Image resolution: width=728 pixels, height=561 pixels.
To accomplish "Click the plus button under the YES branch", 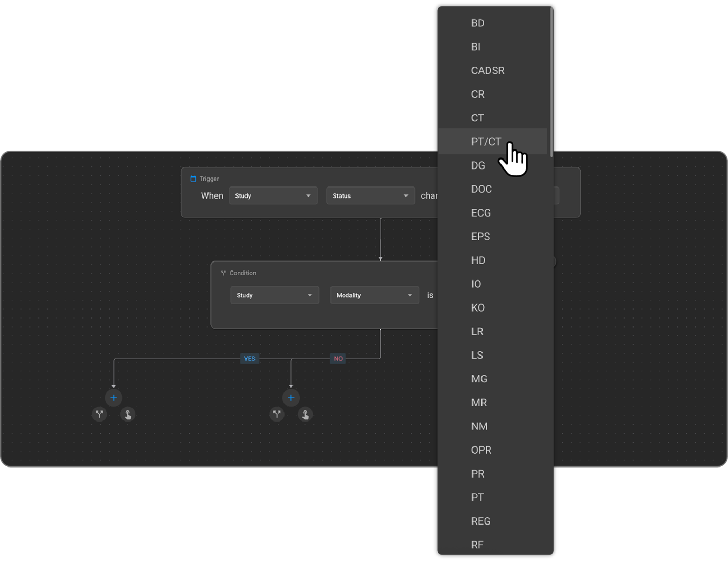I will [x=114, y=398].
